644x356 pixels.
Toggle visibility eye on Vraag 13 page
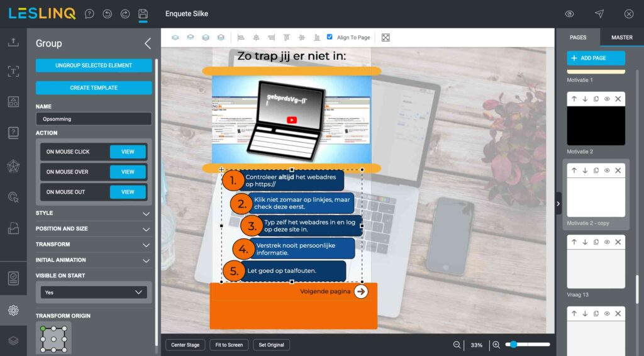pyautogui.click(x=607, y=242)
